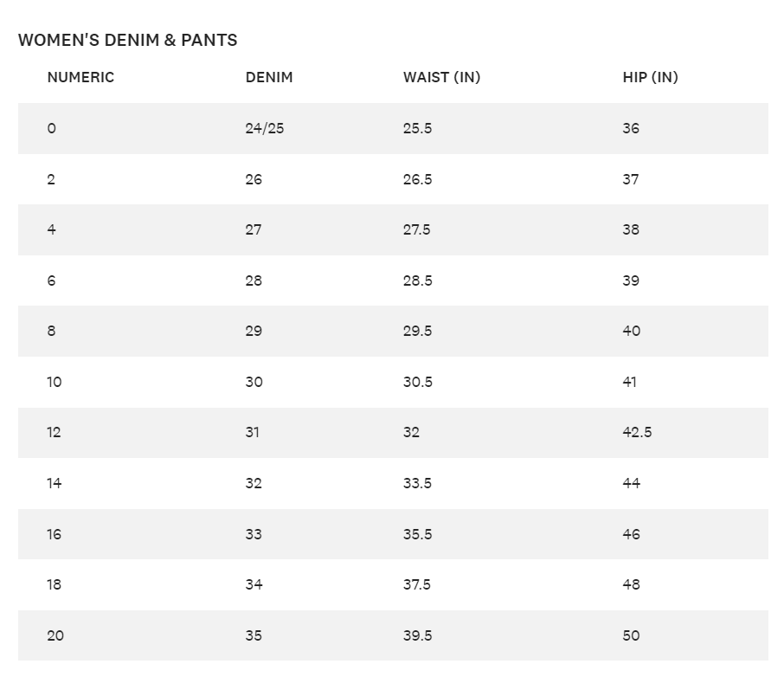The height and width of the screenshot is (690, 784).
Task: Click hip measurement 42.5
Action: [637, 432]
